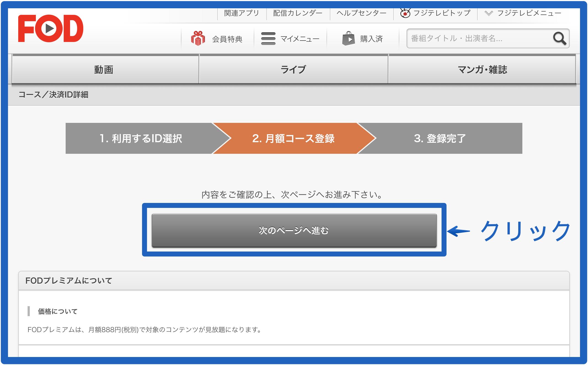
Task: Click the shopping bag purchased icon
Action: (x=348, y=39)
